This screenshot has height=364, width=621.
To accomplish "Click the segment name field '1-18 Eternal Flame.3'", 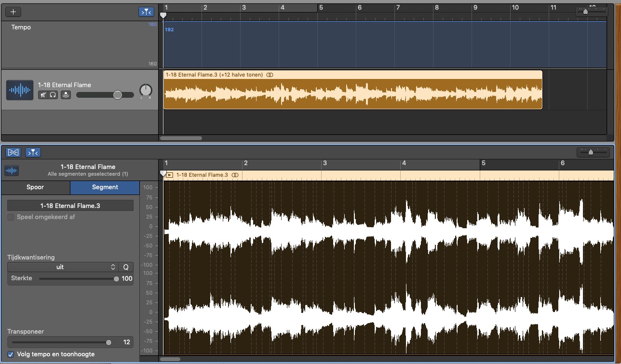I will pyautogui.click(x=70, y=206).
